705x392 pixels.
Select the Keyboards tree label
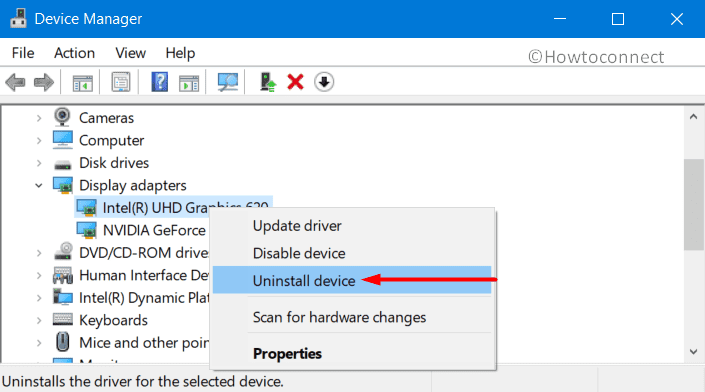113,321
